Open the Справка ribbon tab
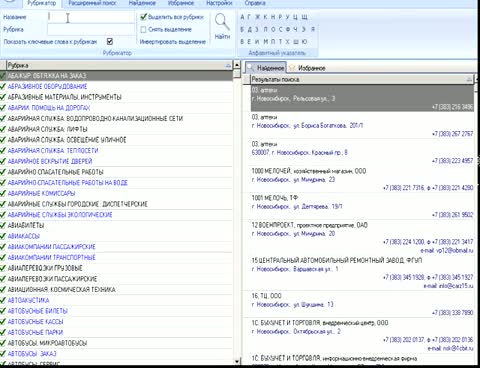This screenshot has width=480, height=368. (x=255, y=3)
